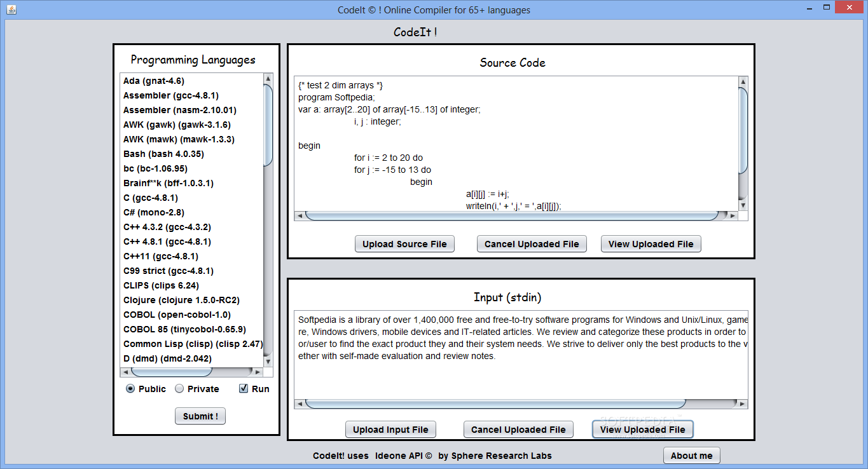Click View Uploaded File under Input (stdin)

pyautogui.click(x=643, y=430)
